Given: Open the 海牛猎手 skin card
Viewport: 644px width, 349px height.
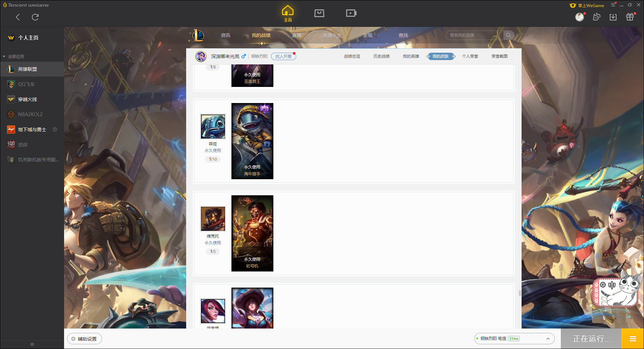Looking at the screenshot, I should (252, 141).
